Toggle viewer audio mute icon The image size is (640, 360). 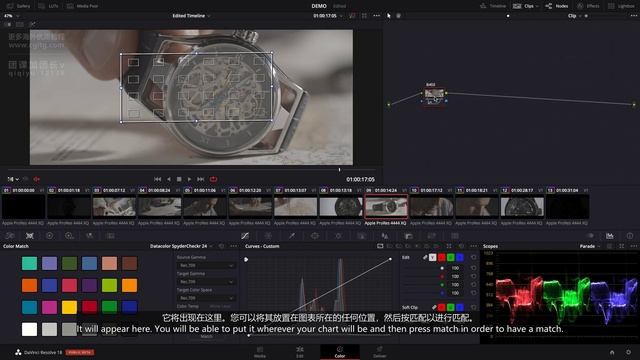[36, 179]
